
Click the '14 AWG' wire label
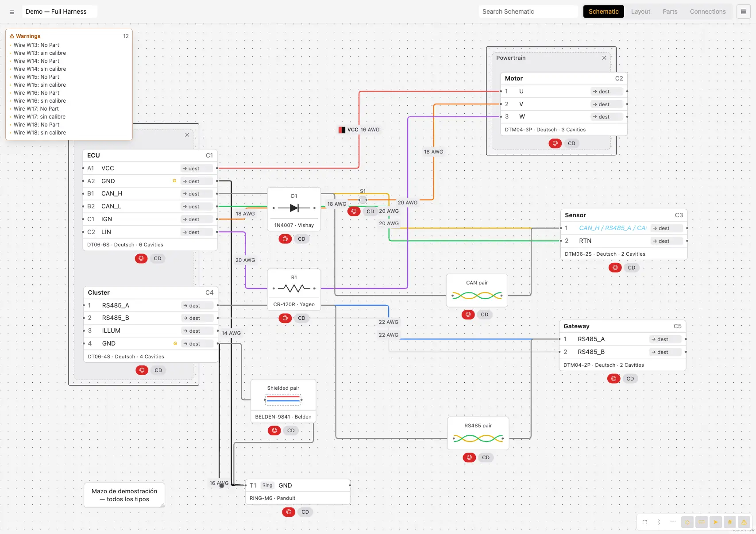tap(231, 333)
